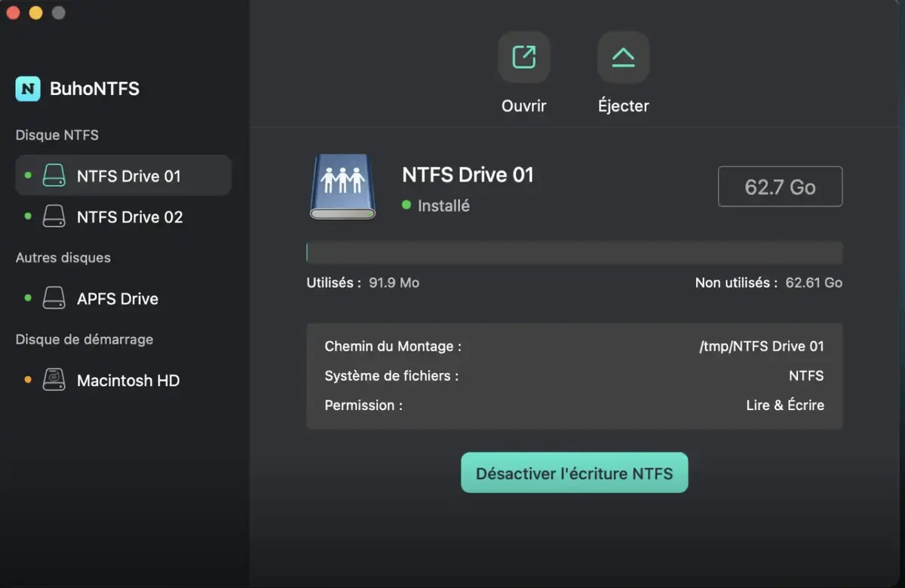Click Désactiver l'écriture NTFS button
Viewport: 905px width, 588px height.
[574, 473]
